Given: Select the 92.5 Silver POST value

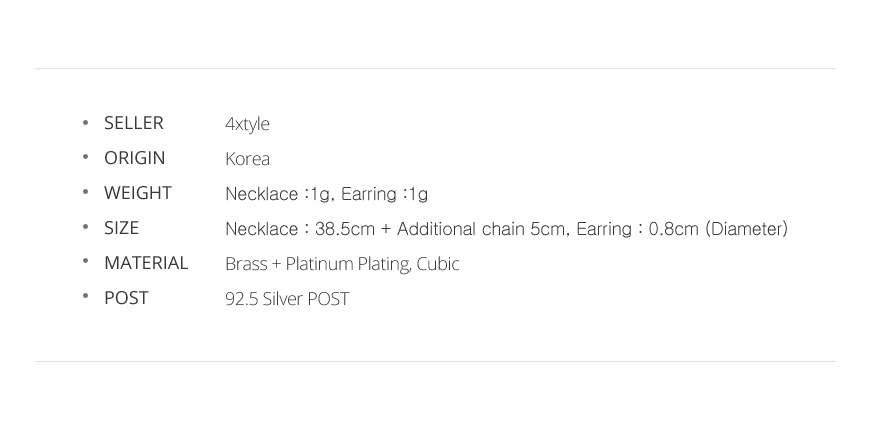Looking at the screenshot, I should coord(287,299).
